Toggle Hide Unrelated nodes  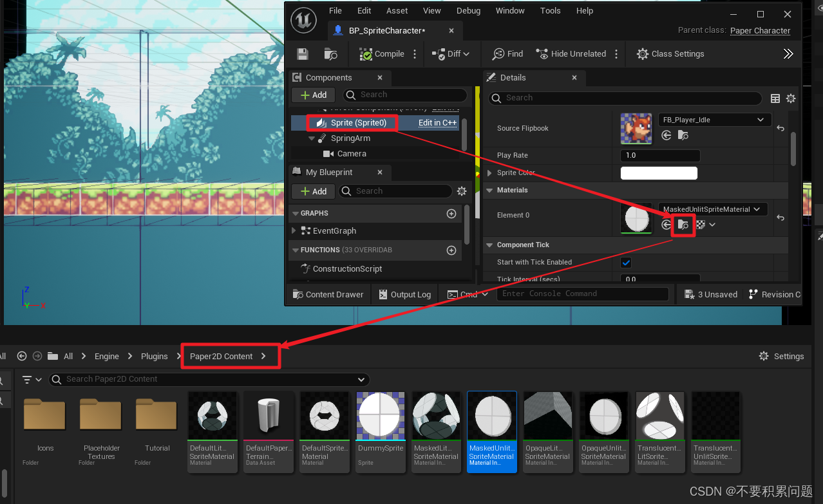(x=571, y=54)
